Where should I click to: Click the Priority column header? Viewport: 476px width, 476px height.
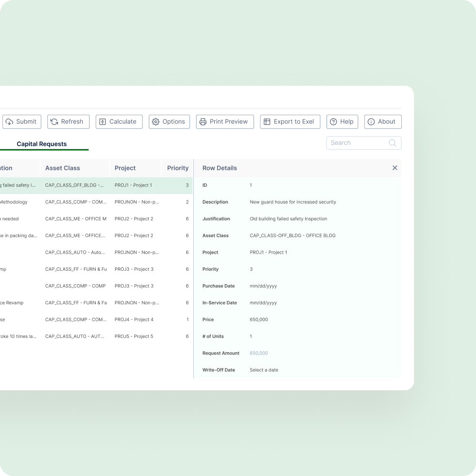(x=178, y=168)
